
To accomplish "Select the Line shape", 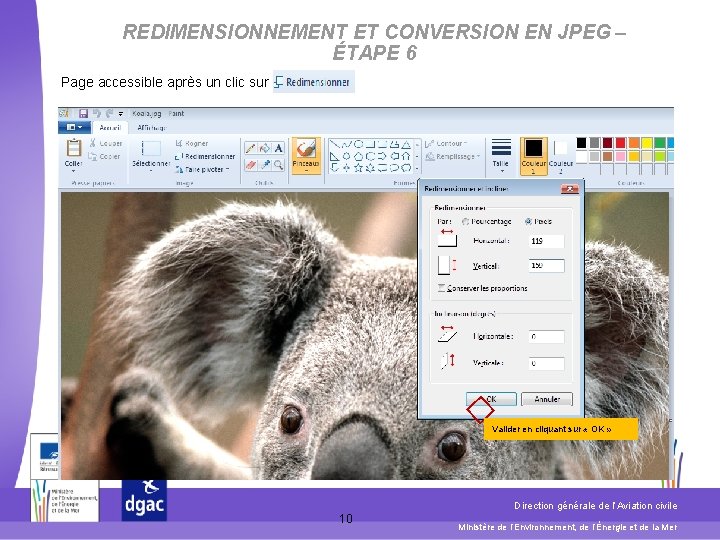I will [x=335, y=145].
